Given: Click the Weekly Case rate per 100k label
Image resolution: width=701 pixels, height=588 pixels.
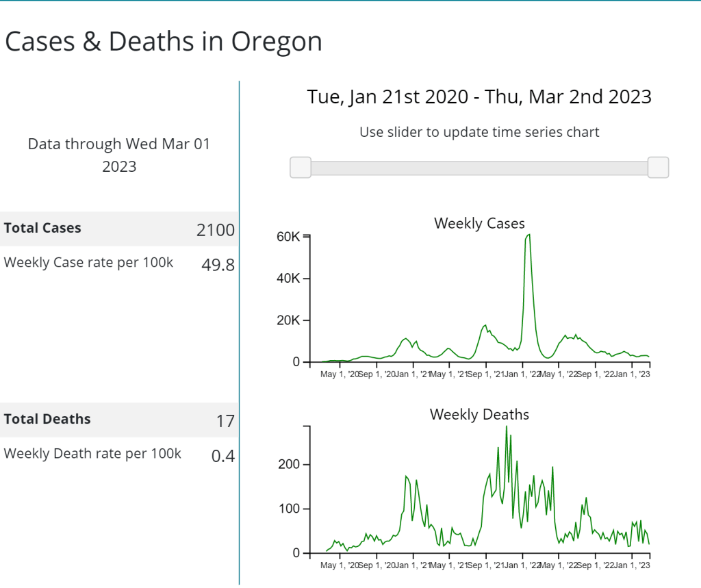Looking at the screenshot, I should click(89, 262).
